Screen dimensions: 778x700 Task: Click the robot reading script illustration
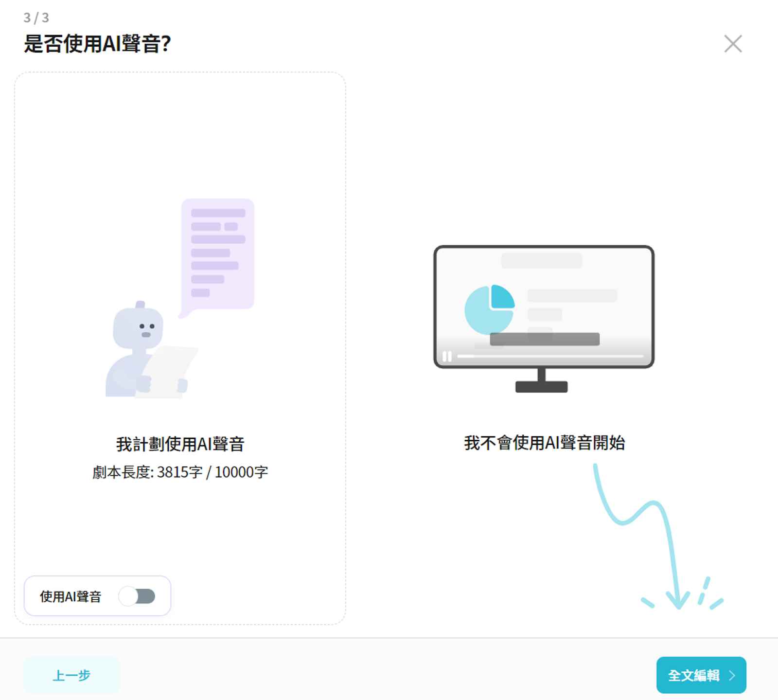[180, 298]
